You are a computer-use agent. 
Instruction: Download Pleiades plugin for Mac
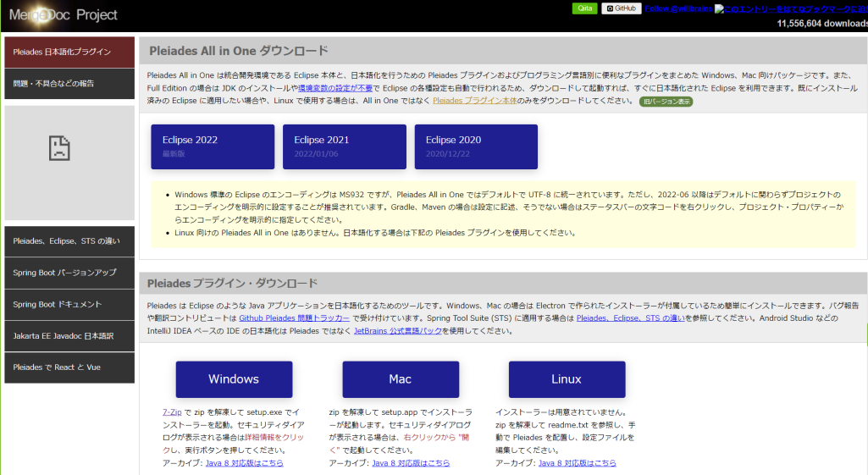coord(401,379)
